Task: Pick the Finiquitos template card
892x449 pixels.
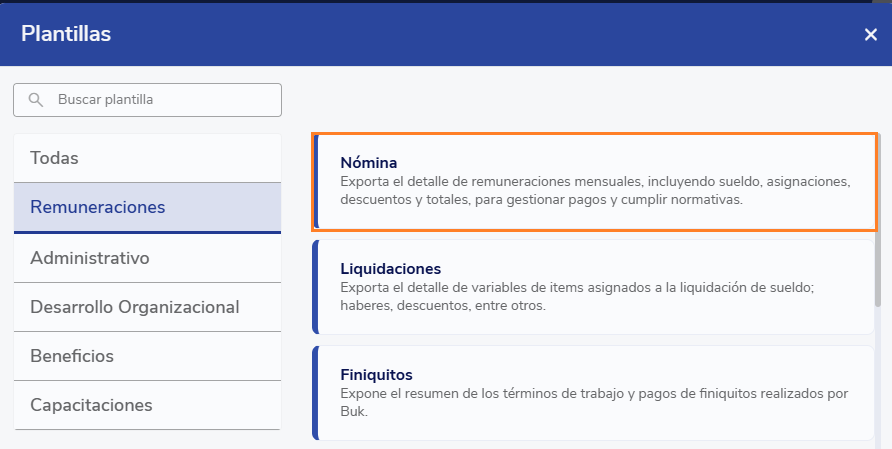Action: point(595,393)
